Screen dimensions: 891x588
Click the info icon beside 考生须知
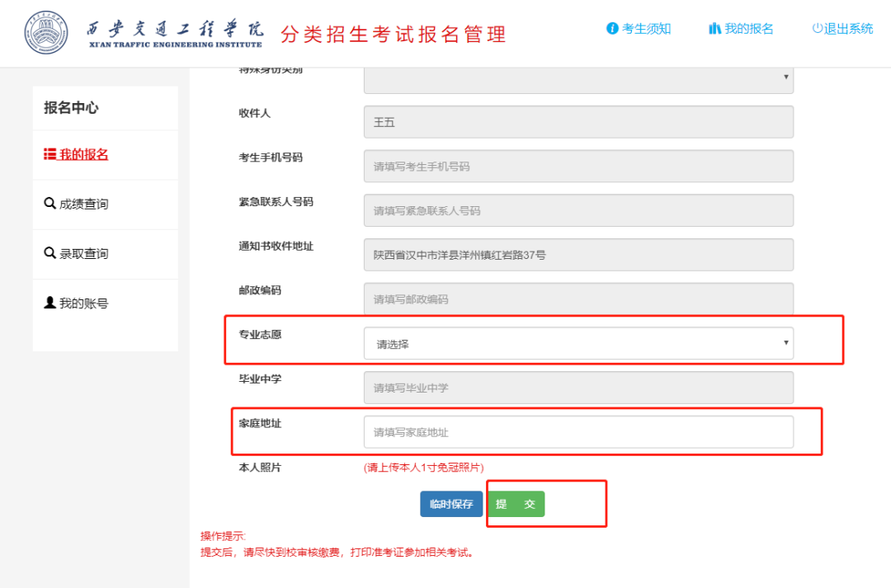612,29
